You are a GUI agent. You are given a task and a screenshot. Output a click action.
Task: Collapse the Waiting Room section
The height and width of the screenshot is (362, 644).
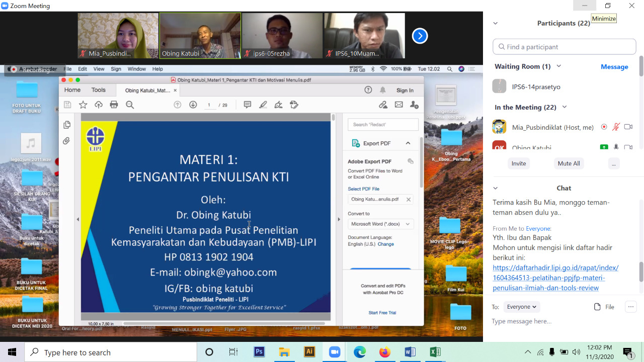[558, 66]
